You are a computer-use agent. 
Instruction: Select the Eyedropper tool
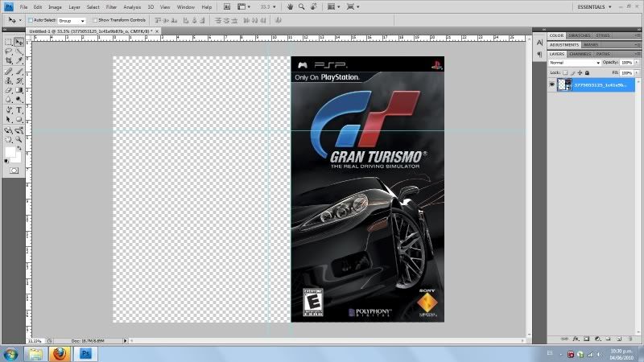[19, 61]
